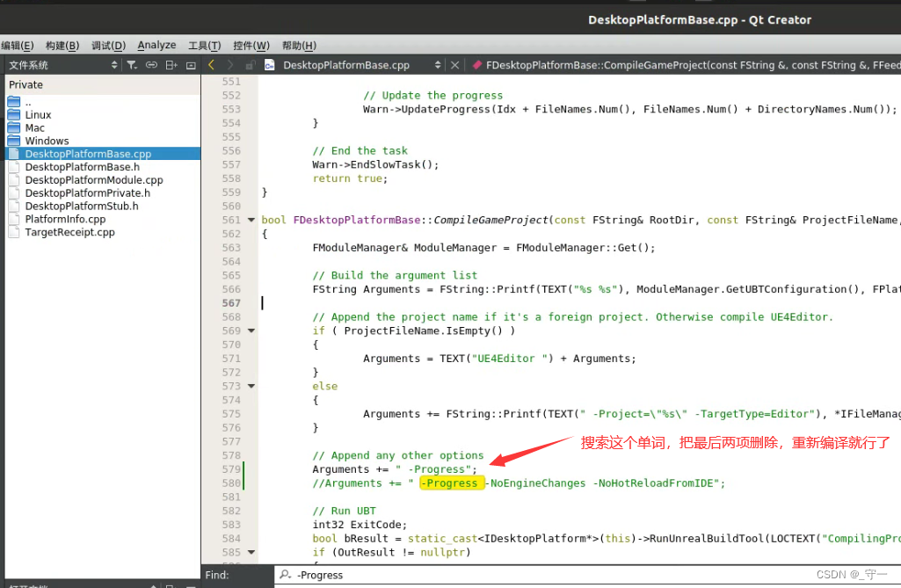Click the vertical scrollbar of the code editor
Viewport: 901px width, 588px height.
tap(896, 264)
